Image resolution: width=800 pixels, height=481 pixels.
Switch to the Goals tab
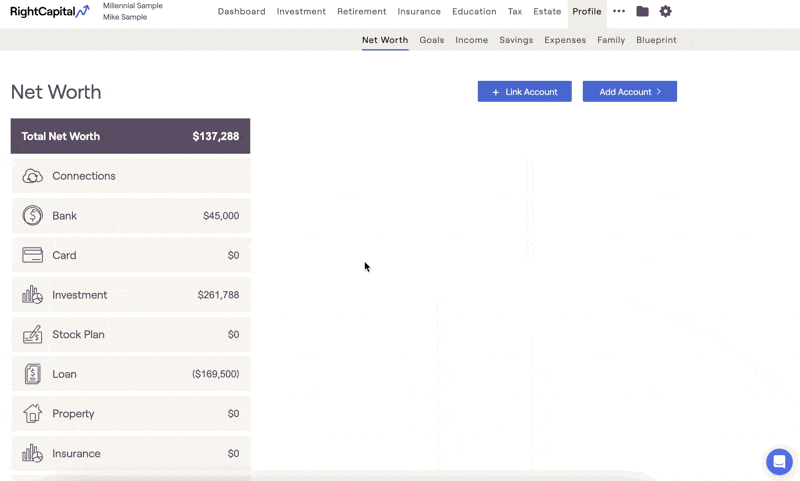(432, 40)
